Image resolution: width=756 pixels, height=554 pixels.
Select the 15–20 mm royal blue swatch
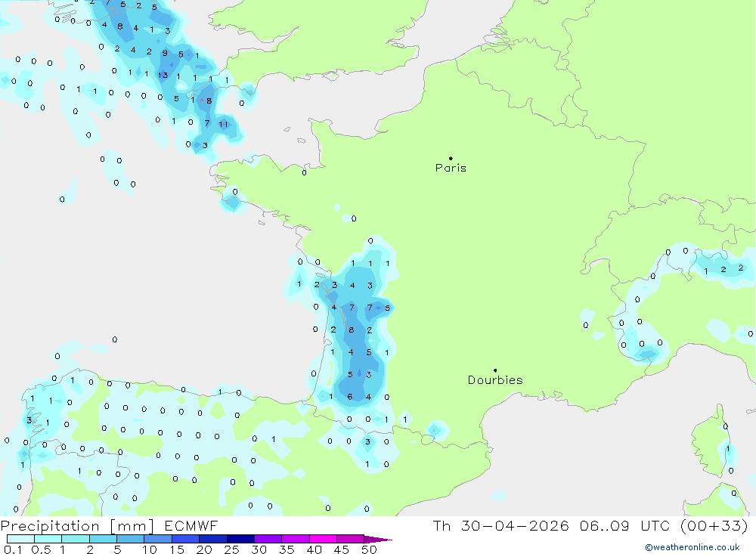pyautogui.click(x=186, y=539)
